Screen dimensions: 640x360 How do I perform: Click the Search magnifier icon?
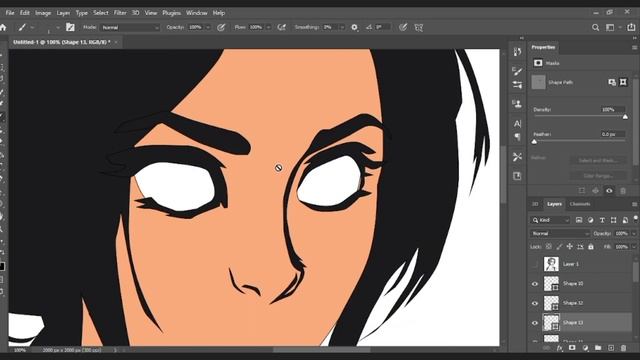click(x=596, y=27)
